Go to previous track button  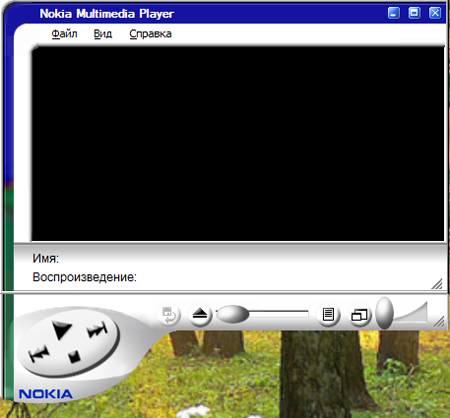point(39,353)
